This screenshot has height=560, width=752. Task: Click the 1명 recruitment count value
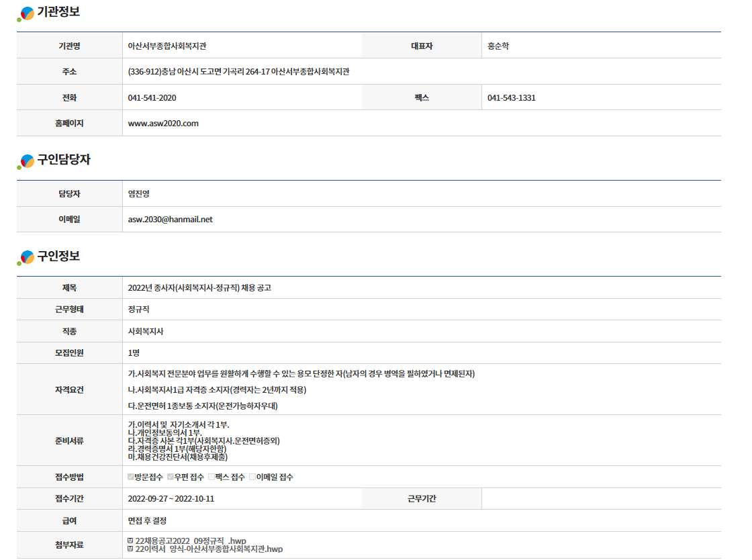click(134, 353)
